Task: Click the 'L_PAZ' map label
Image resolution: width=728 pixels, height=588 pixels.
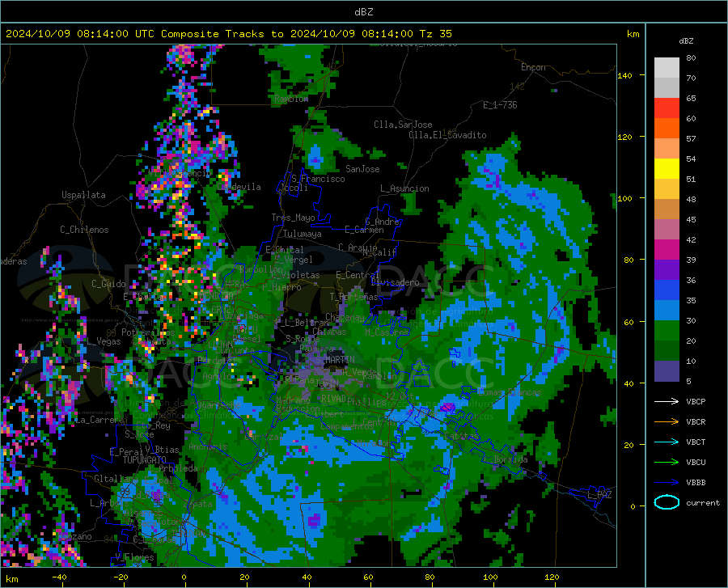Action: (599, 495)
